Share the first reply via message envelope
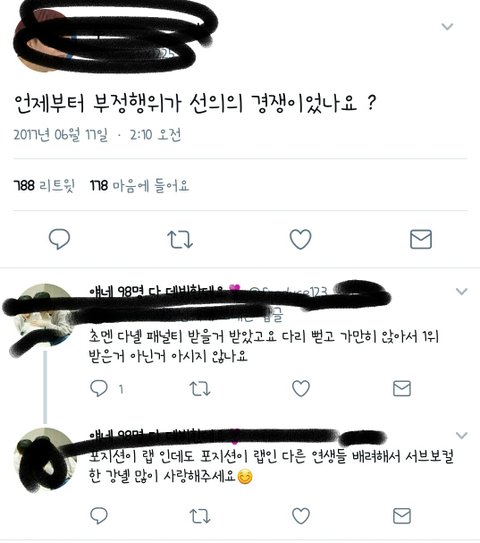This screenshot has height=543, width=480. (x=402, y=388)
